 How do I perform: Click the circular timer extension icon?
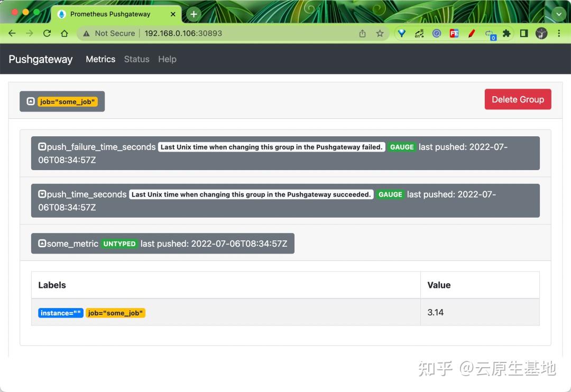(437, 33)
